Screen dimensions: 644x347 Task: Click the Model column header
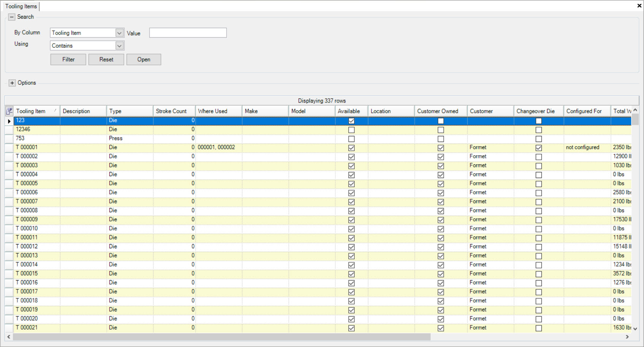[x=312, y=111]
